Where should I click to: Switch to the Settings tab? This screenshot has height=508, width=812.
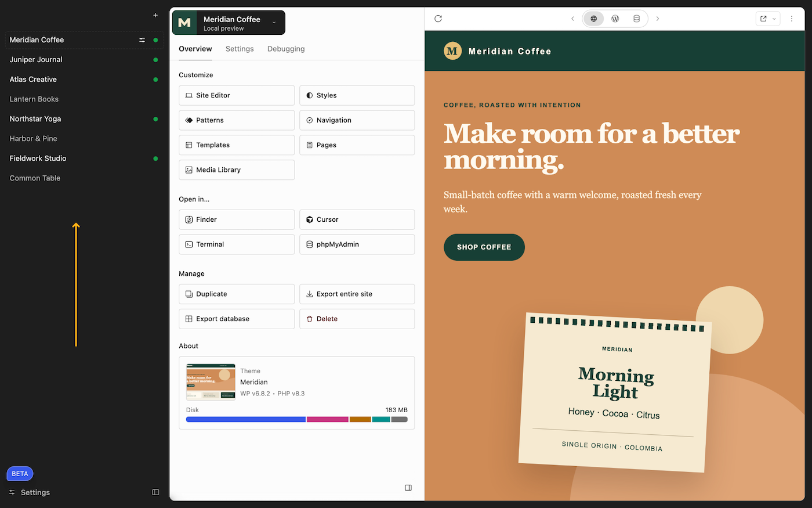[x=240, y=49]
